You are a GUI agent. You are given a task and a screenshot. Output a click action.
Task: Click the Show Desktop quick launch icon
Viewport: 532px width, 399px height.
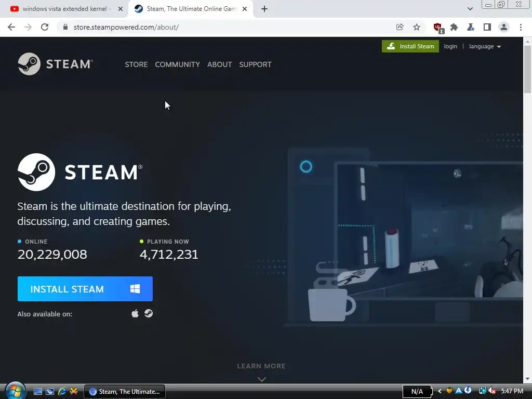pos(37,392)
